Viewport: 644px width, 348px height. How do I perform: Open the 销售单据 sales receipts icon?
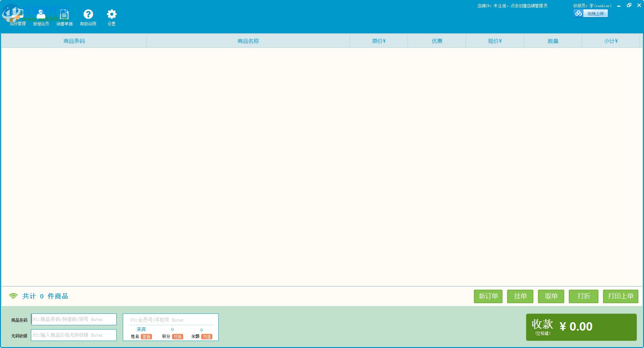64,17
